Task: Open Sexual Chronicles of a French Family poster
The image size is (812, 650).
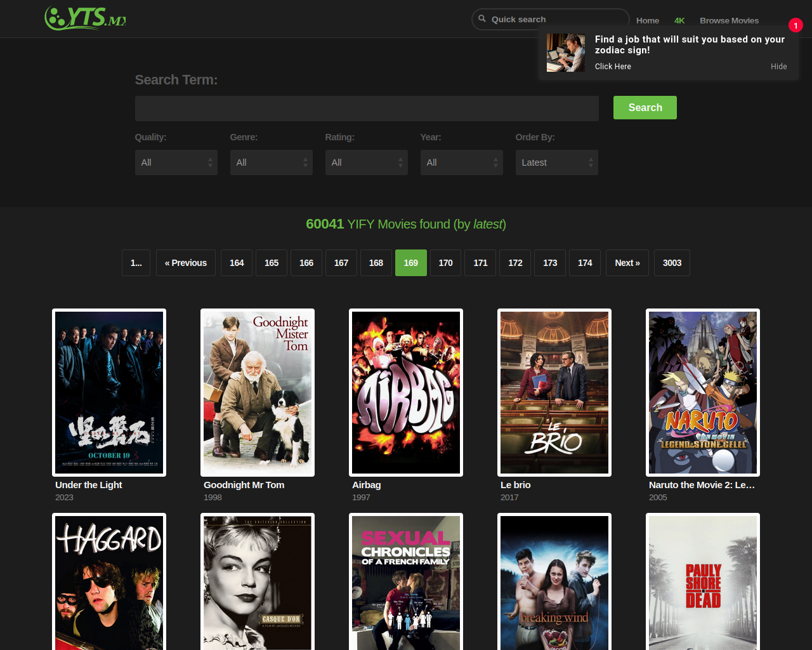Action: click(x=406, y=581)
